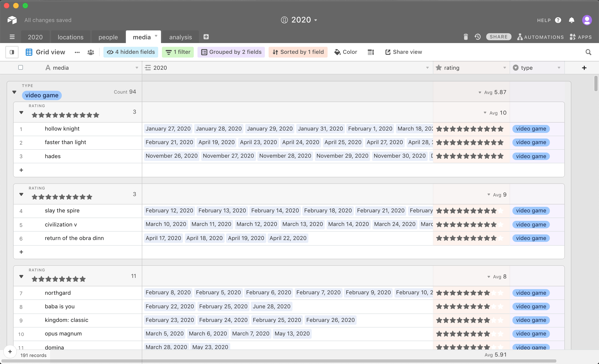Toggle the master checkbox in header row
The width and height of the screenshot is (599, 364).
pos(21,67)
